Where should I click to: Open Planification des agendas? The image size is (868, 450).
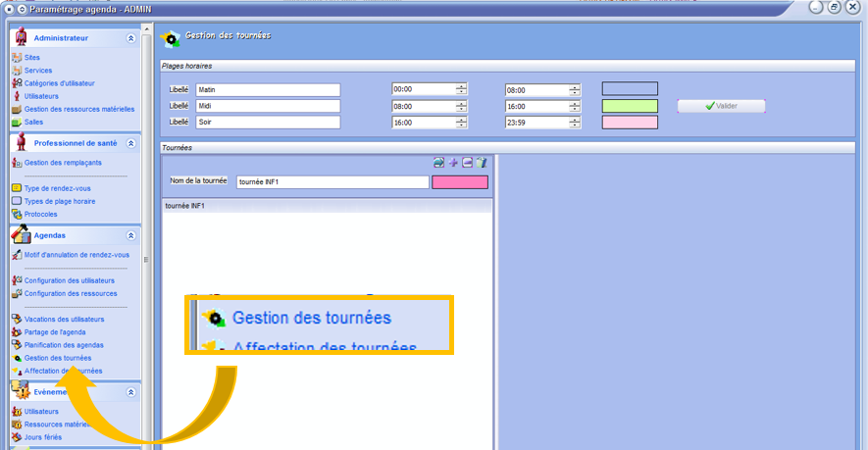64,345
